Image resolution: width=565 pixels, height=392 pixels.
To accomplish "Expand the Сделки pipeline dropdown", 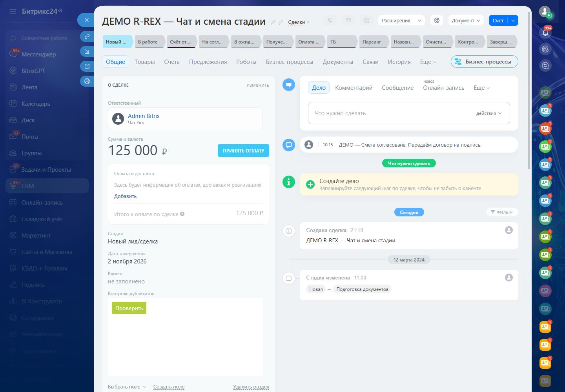I will [299, 22].
